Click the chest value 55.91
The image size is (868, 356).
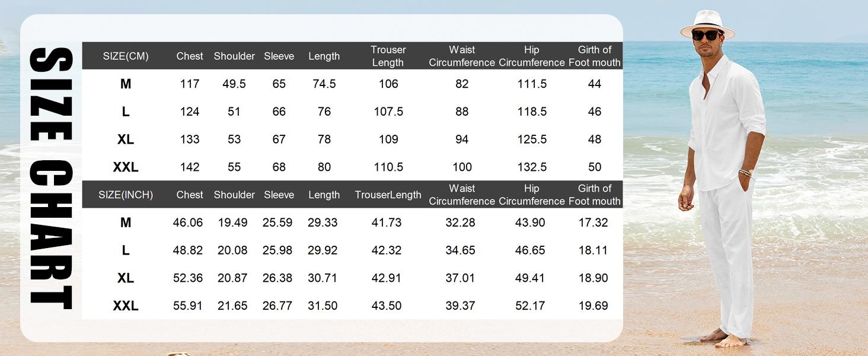click(x=188, y=306)
